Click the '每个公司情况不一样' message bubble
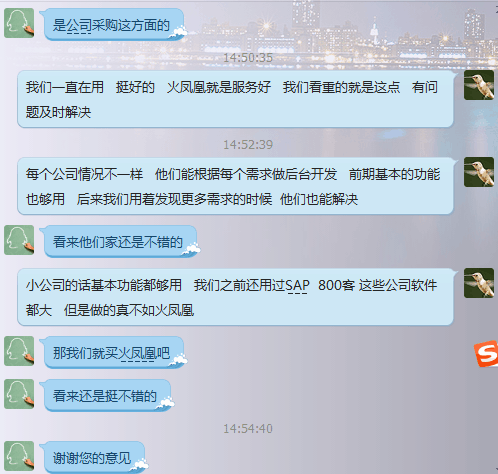Screen dimensions: 498x474 [x=236, y=186]
